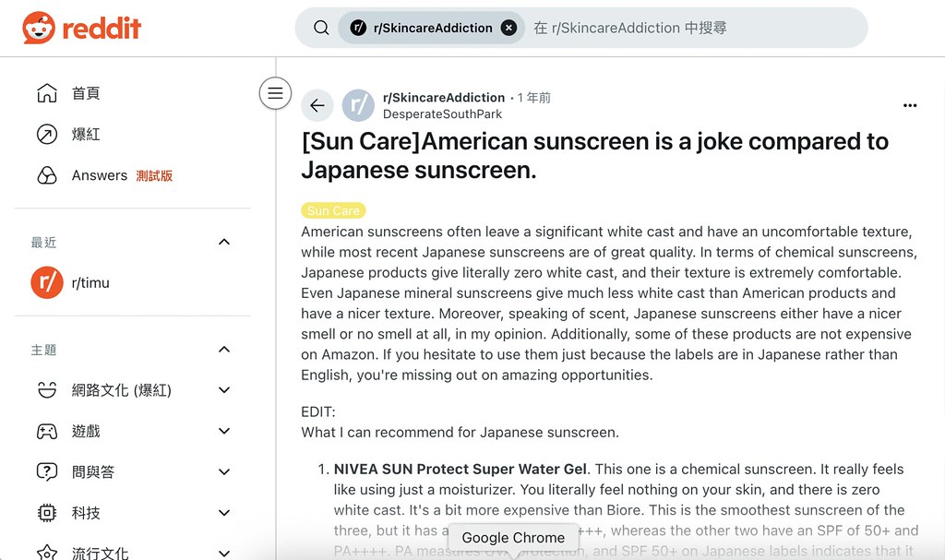Open r/timu from recent communities
Viewport: 945px width, 560px height.
pyautogui.click(x=90, y=282)
